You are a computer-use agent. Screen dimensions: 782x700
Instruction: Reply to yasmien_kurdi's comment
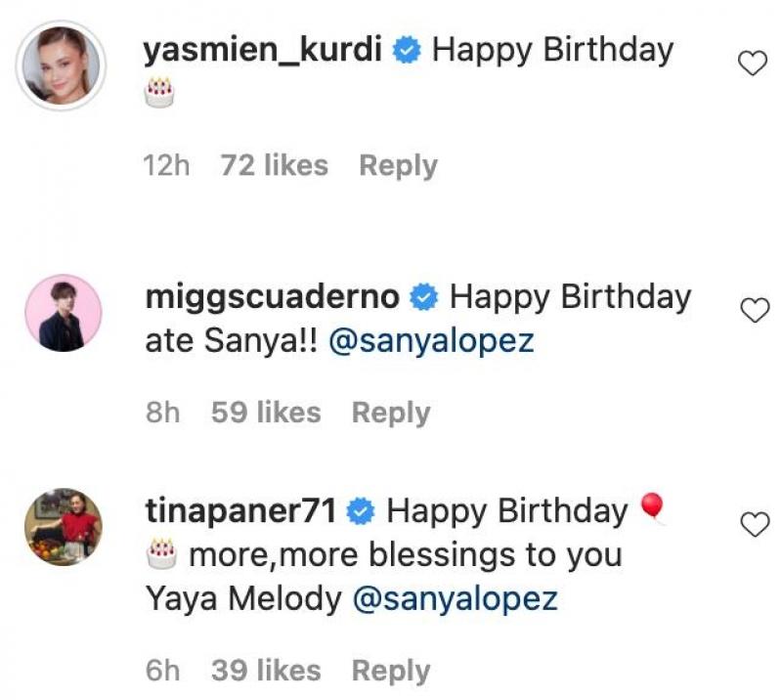(398, 166)
